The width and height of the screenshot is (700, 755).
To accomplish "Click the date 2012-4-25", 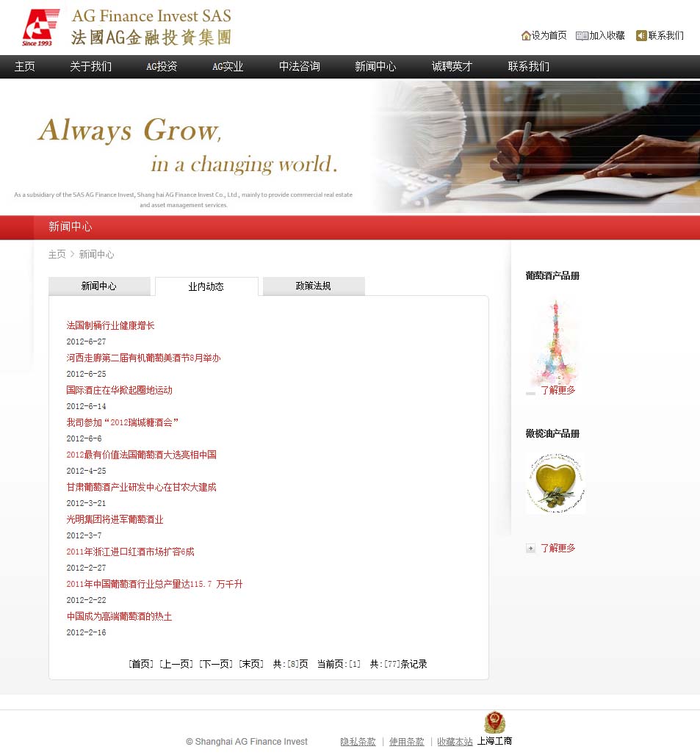I will pos(86,471).
